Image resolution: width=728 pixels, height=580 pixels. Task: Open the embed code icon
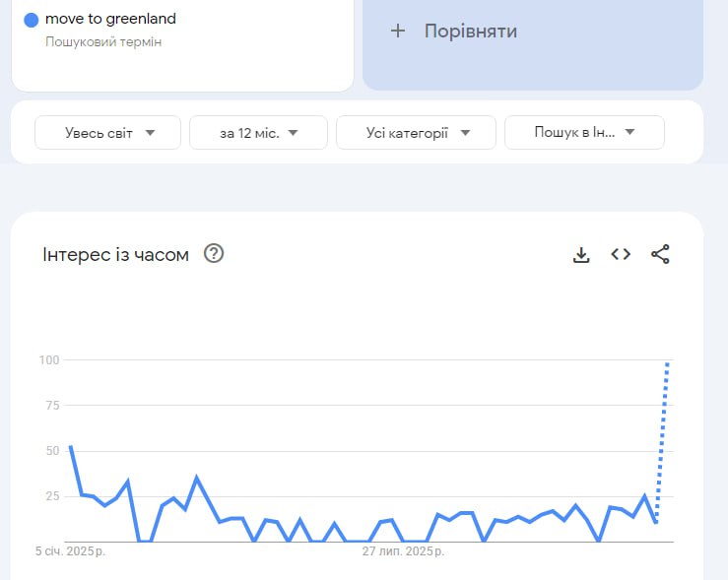[x=621, y=254]
